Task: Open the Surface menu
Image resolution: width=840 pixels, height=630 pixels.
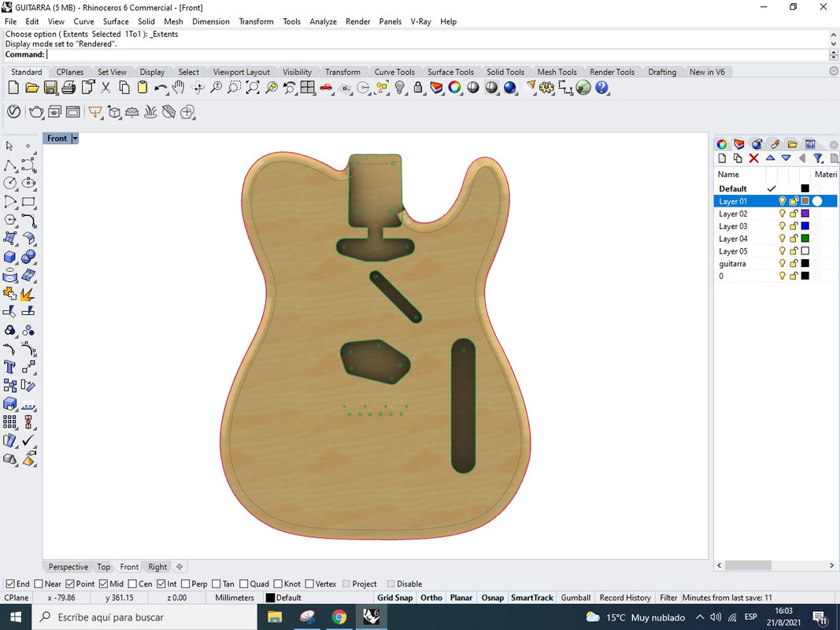Action: tap(116, 21)
